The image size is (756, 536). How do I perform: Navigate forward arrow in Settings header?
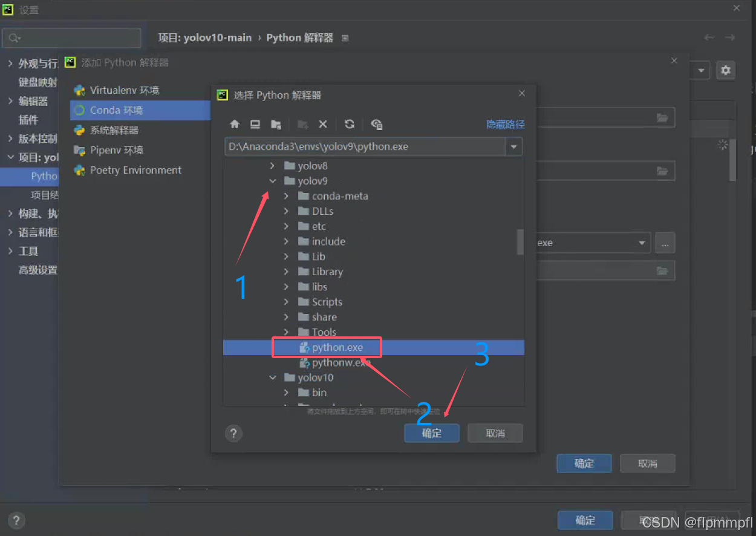730,38
